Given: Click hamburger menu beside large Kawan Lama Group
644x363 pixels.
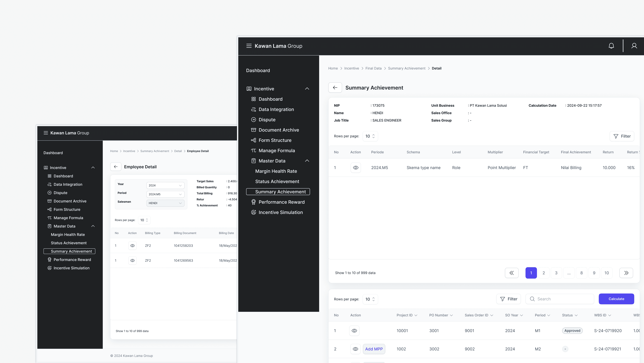Looking at the screenshot, I should [249, 46].
